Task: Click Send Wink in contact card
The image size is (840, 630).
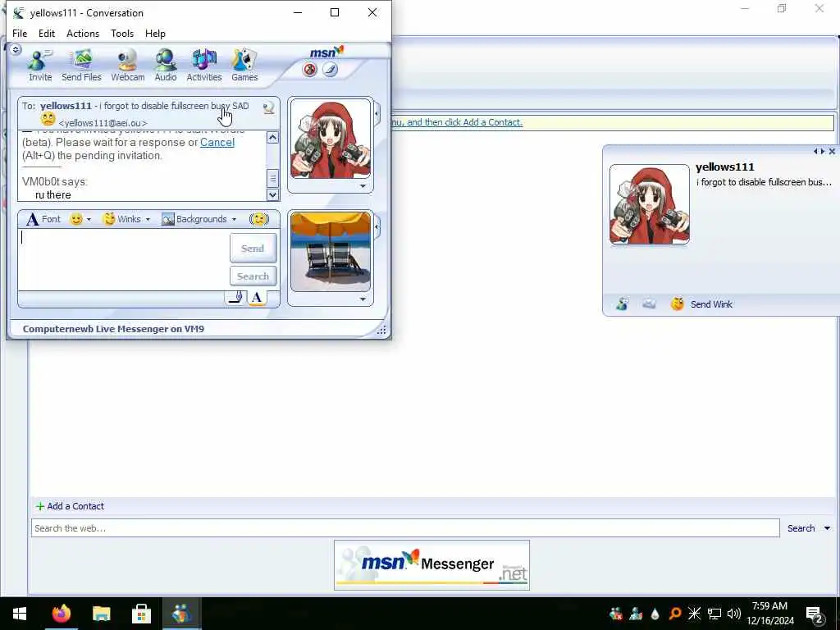Action: point(702,304)
